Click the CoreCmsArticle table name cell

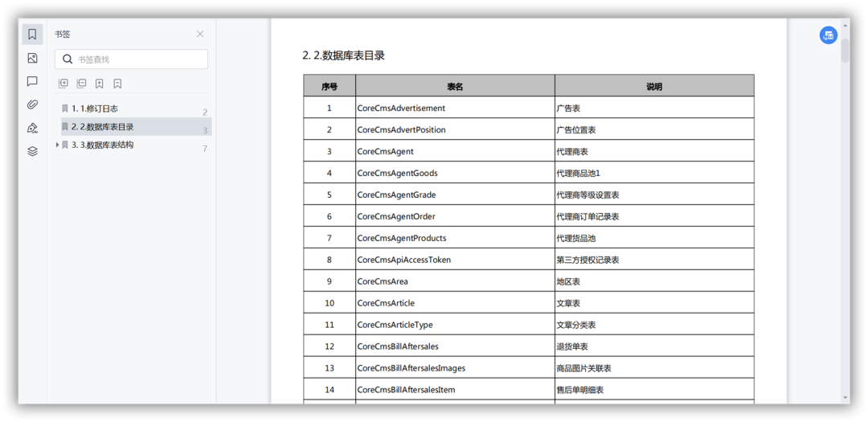pyautogui.click(x=455, y=303)
